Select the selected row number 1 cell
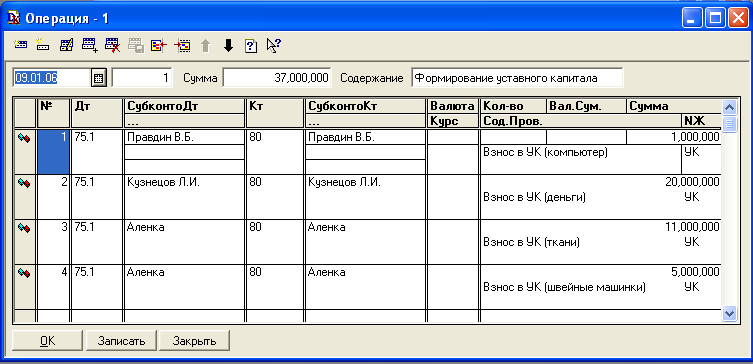Image resolution: width=753 pixels, height=364 pixels. click(x=53, y=152)
